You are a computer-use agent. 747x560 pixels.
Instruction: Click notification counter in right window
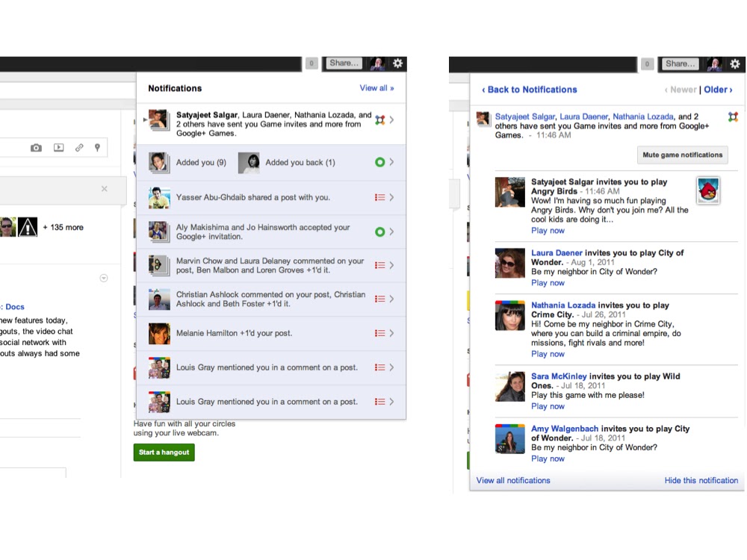tap(647, 63)
